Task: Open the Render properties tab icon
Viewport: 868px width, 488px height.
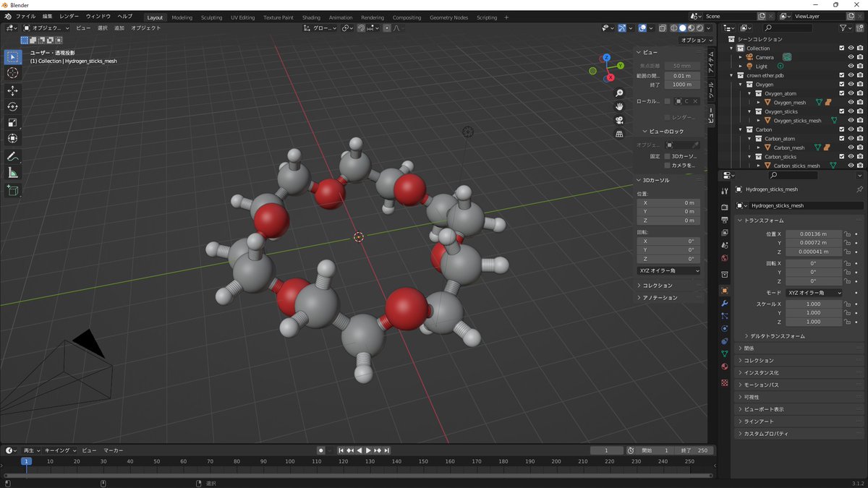Action: 726,207
